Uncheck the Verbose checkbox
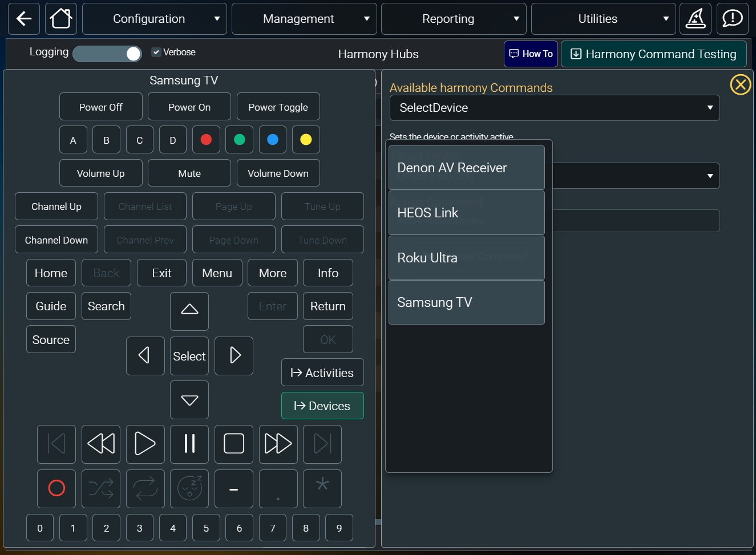Viewport: 756px width, 555px height. click(156, 52)
